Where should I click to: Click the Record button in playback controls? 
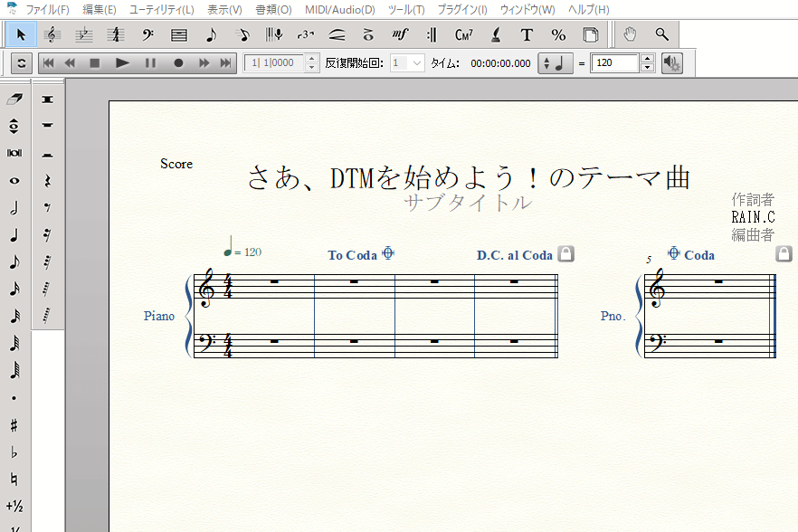click(x=178, y=63)
